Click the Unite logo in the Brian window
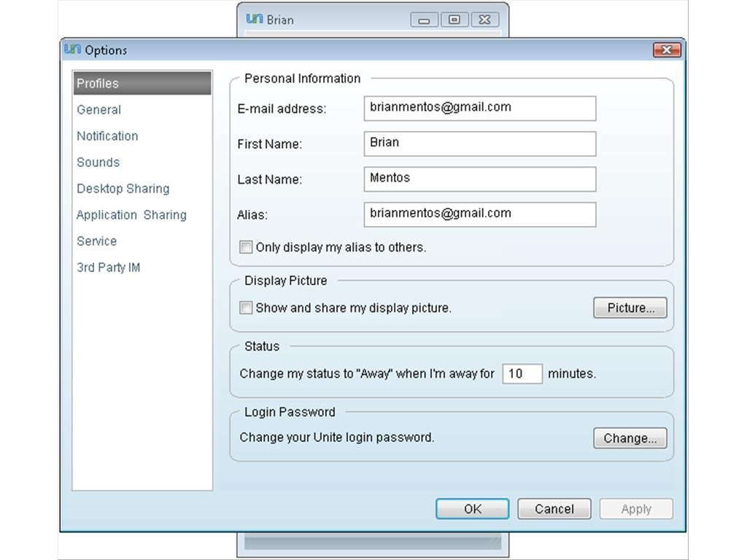747x560 pixels. (x=255, y=19)
